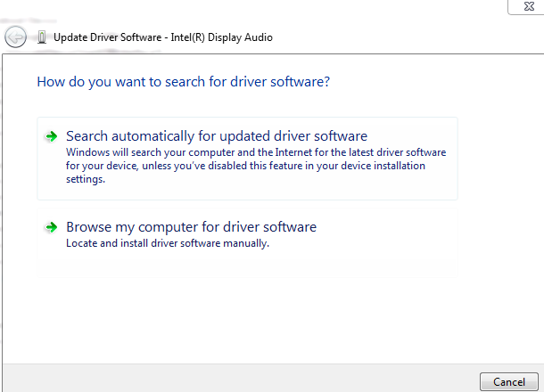Click green arrow beside Browse my computer option

pos(52,227)
